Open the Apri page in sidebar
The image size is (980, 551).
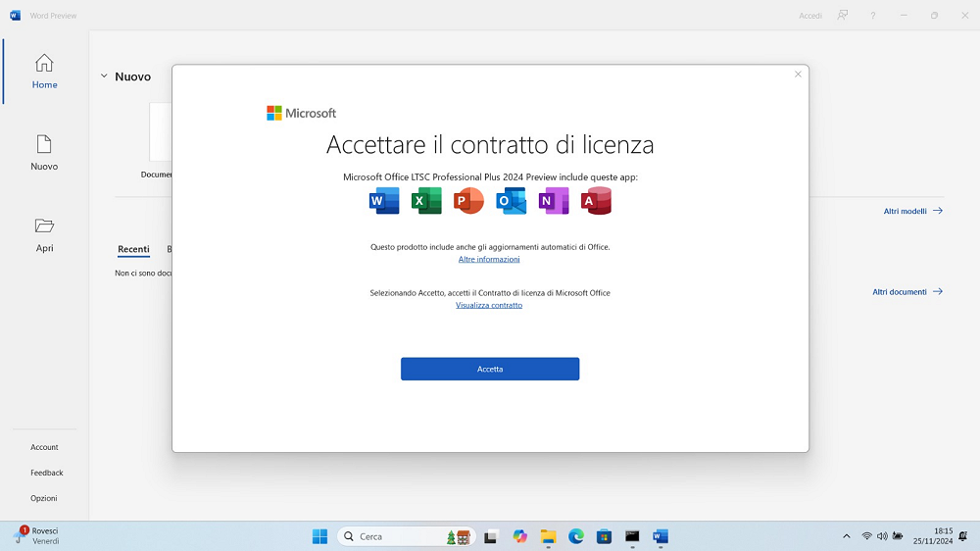44,235
